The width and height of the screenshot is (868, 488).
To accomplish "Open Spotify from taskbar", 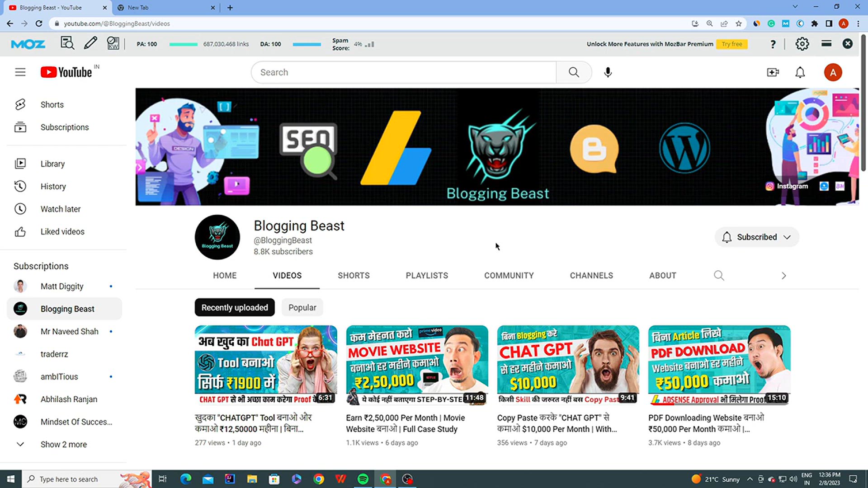I will click(363, 479).
